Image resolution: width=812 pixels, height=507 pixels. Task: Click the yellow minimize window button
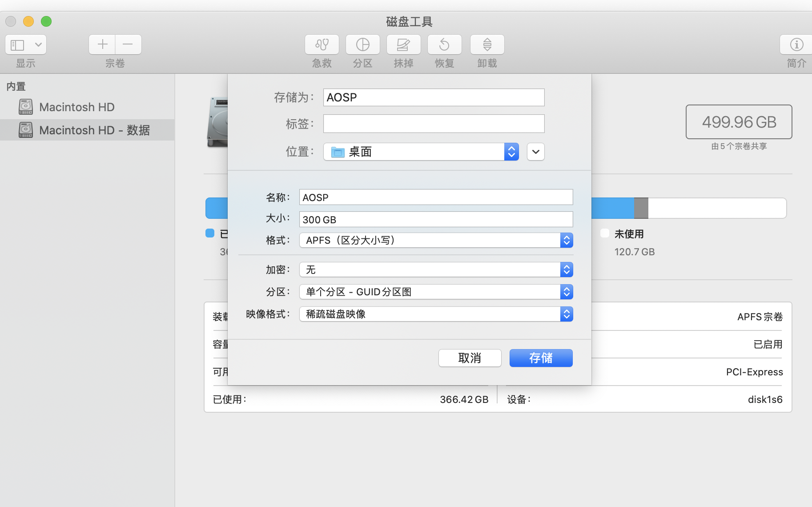[x=28, y=21]
